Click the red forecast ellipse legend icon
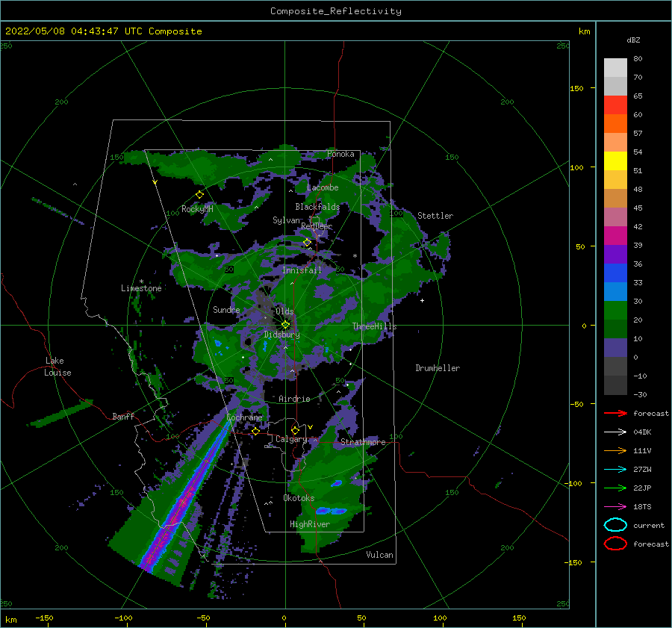 (x=615, y=544)
